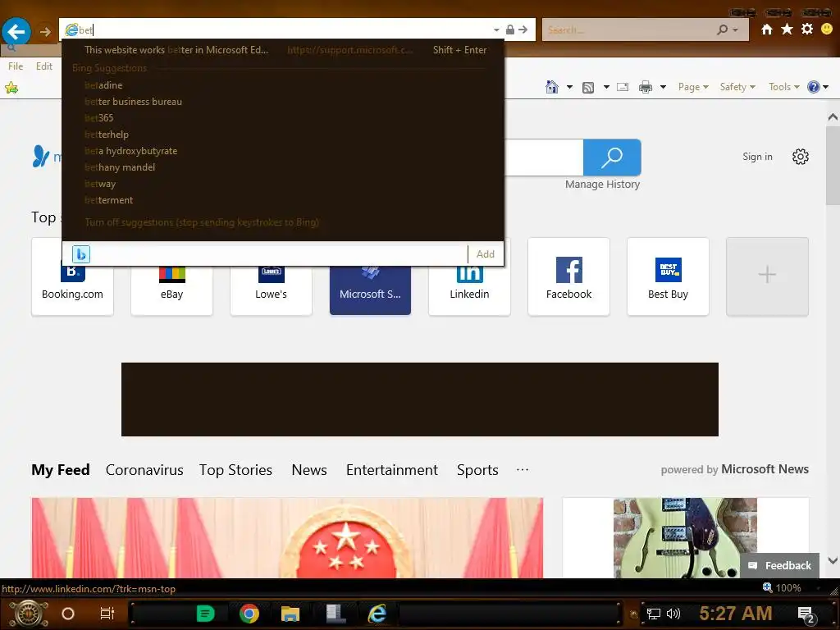Click the Read mail icon
840x630 pixels.
tap(623, 87)
